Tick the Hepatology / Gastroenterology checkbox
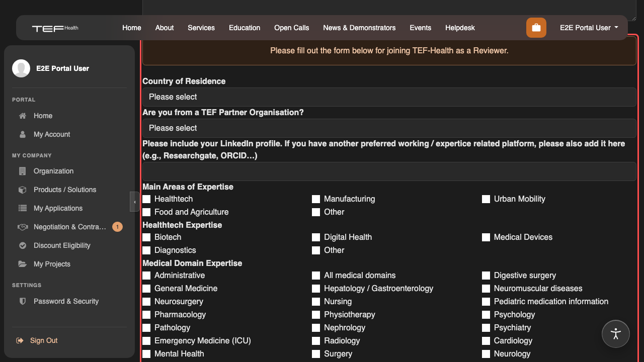The width and height of the screenshot is (644, 362). point(316,289)
